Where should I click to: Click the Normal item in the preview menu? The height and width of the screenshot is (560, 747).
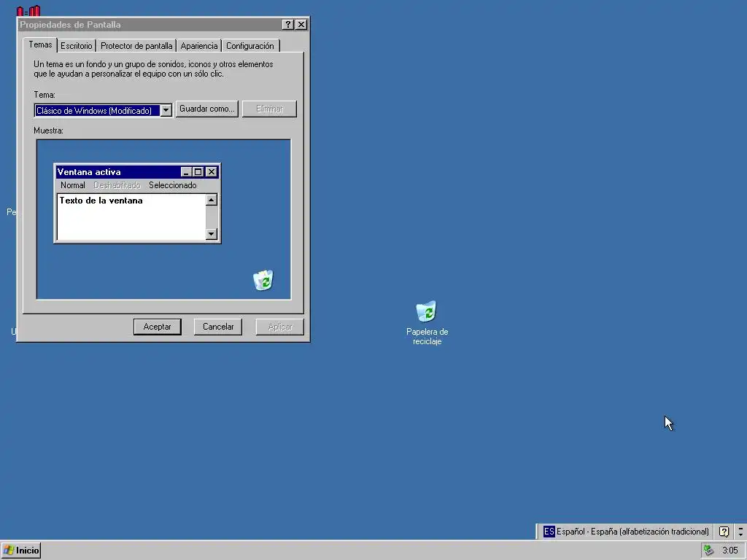(x=73, y=185)
